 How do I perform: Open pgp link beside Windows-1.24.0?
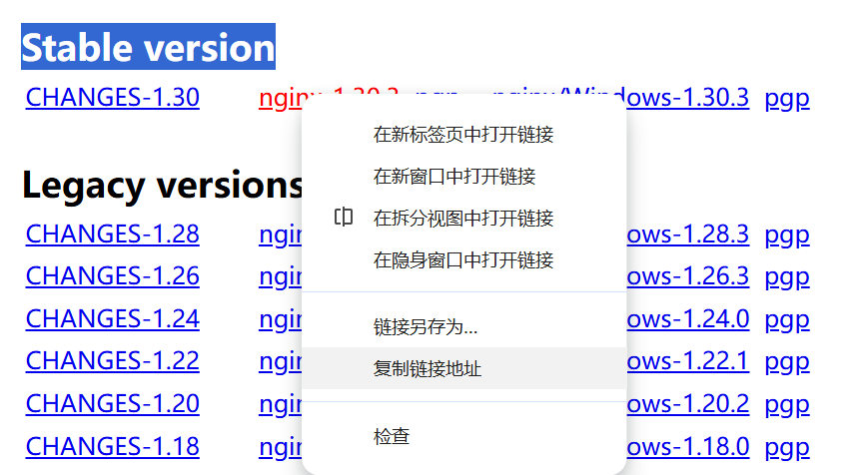click(x=787, y=321)
